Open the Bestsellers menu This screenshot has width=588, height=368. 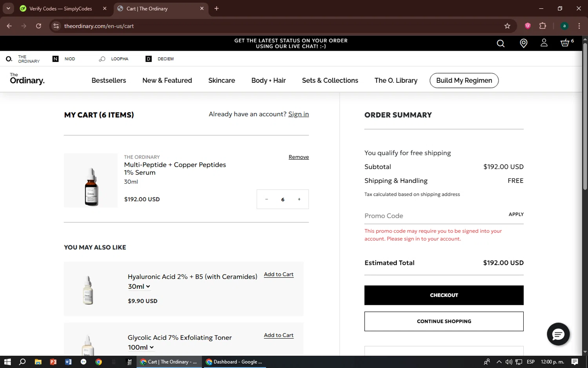point(109,80)
